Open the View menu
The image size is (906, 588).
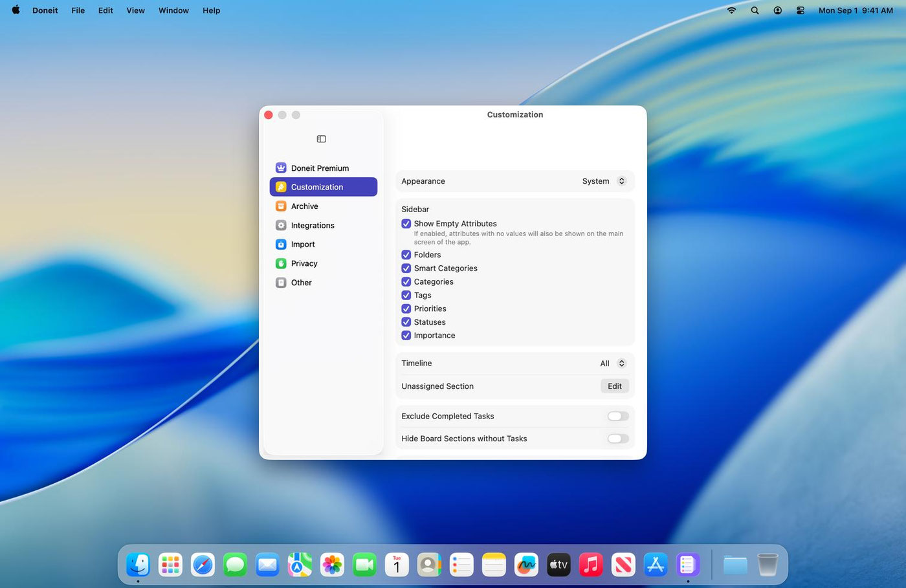click(135, 10)
